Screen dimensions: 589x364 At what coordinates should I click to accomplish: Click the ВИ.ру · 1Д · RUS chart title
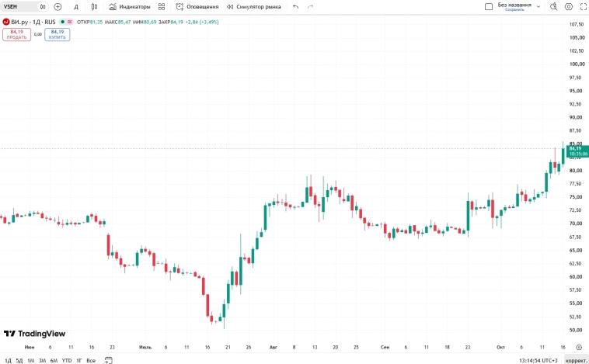pyautogui.click(x=33, y=23)
